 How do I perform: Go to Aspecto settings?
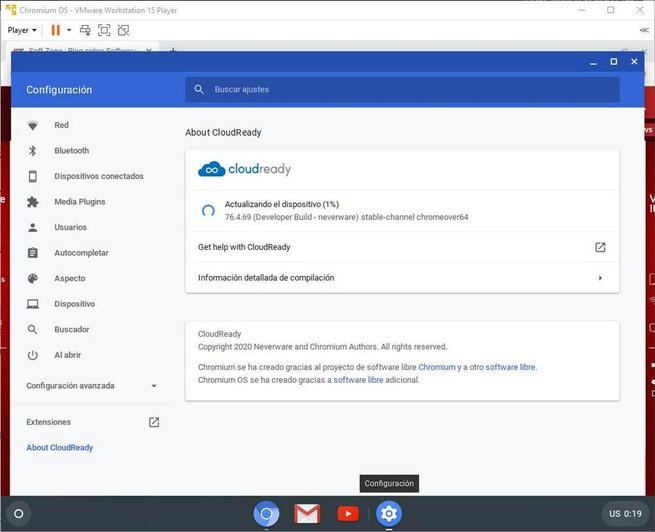[x=70, y=279]
